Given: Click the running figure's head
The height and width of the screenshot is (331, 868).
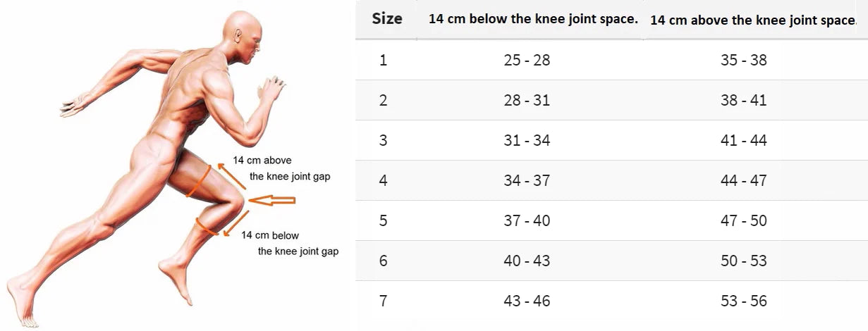Looking at the screenshot, I should [x=243, y=35].
